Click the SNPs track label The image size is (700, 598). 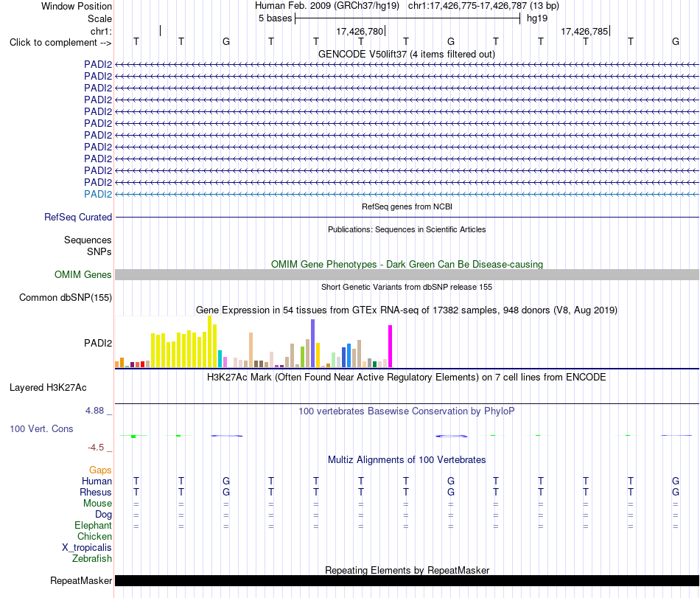[99, 252]
